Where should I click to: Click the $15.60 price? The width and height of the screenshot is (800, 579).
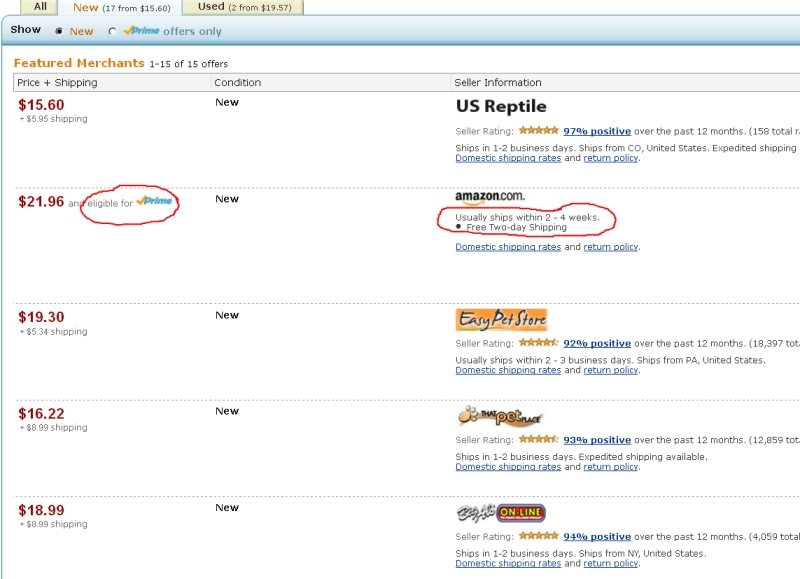click(x=41, y=105)
